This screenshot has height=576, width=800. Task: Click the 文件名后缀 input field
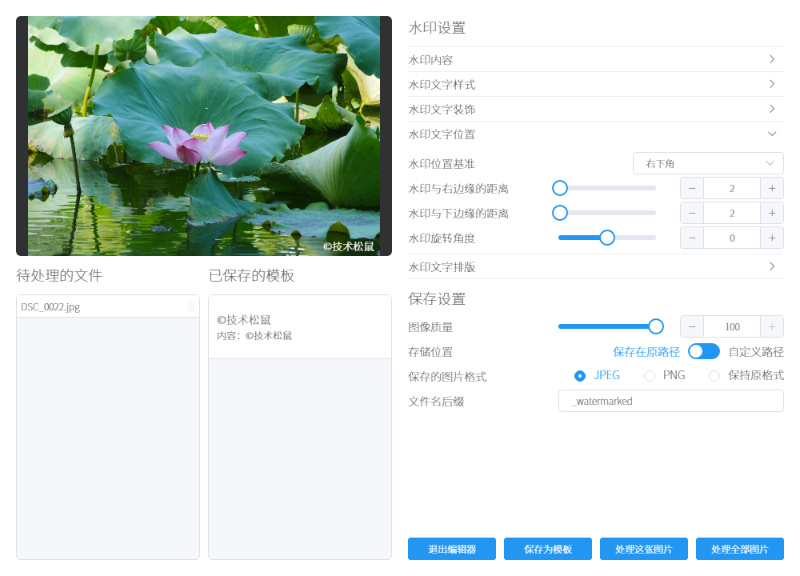671,401
